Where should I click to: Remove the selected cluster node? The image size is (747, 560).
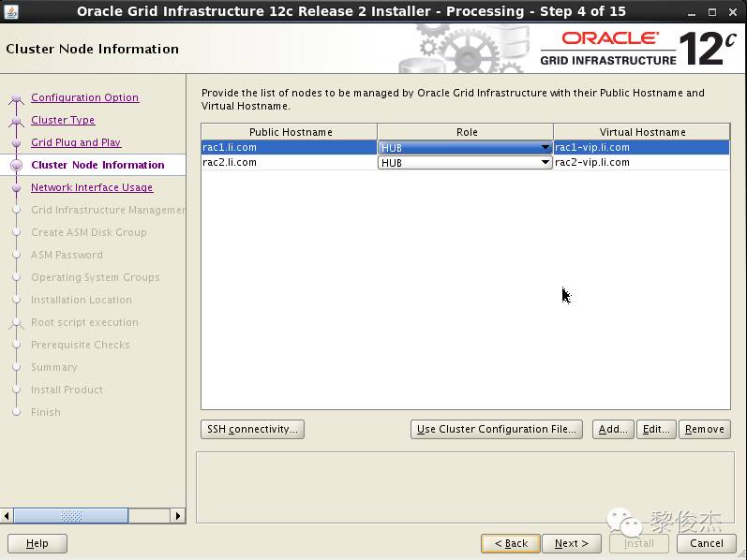(x=705, y=429)
